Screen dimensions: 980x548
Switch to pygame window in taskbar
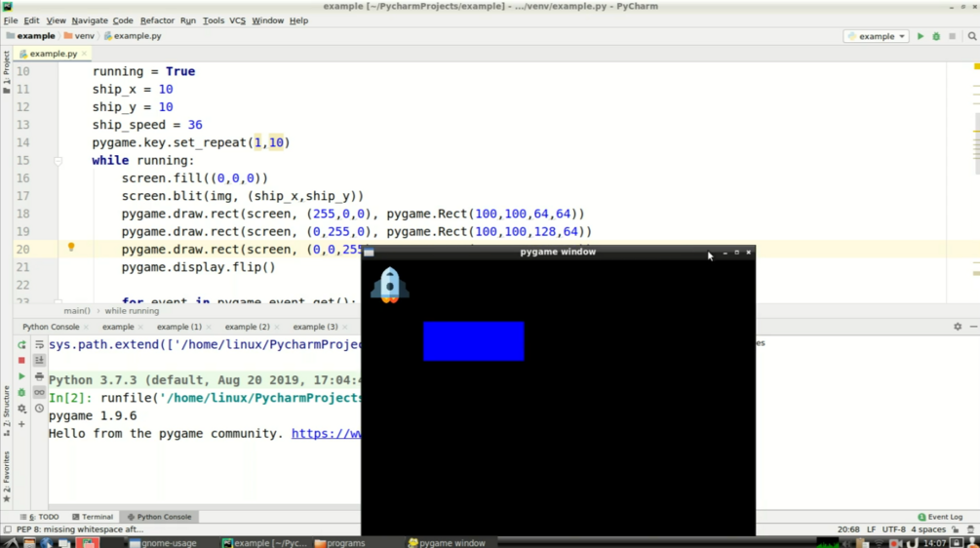click(447, 542)
